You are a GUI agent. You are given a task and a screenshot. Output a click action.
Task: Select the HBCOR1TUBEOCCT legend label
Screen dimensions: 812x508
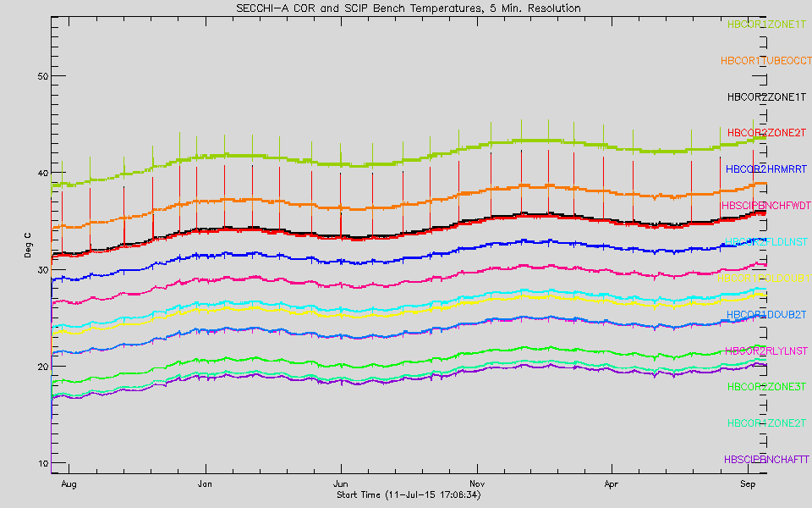(x=766, y=61)
